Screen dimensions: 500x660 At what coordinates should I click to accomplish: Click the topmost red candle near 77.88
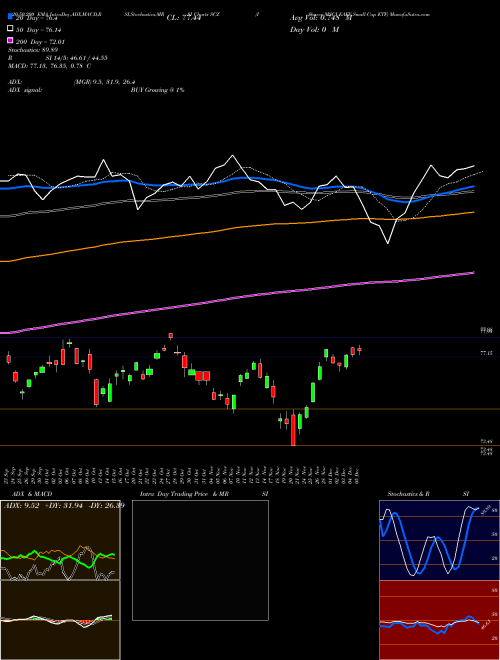pos(170,336)
